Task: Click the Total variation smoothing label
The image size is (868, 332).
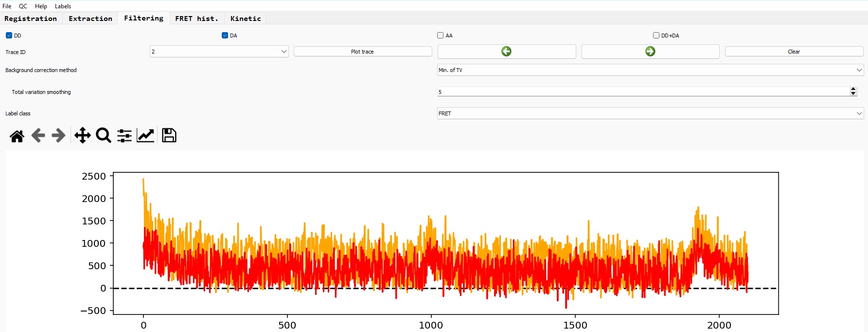Action: coord(41,92)
